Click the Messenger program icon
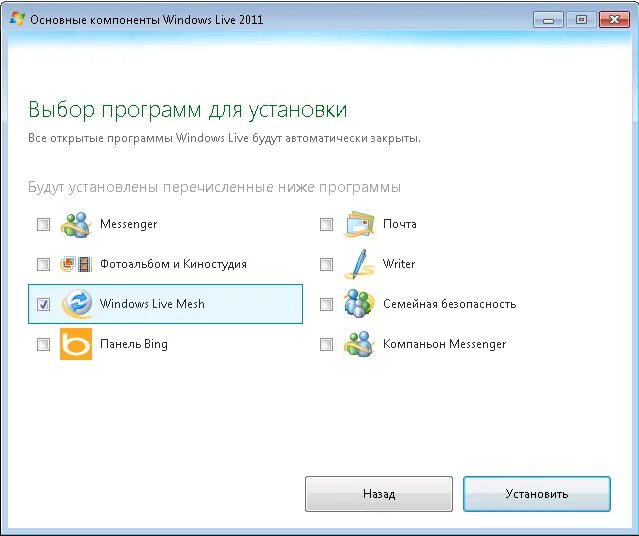Viewport: 639px width, 536px height. click(x=76, y=224)
